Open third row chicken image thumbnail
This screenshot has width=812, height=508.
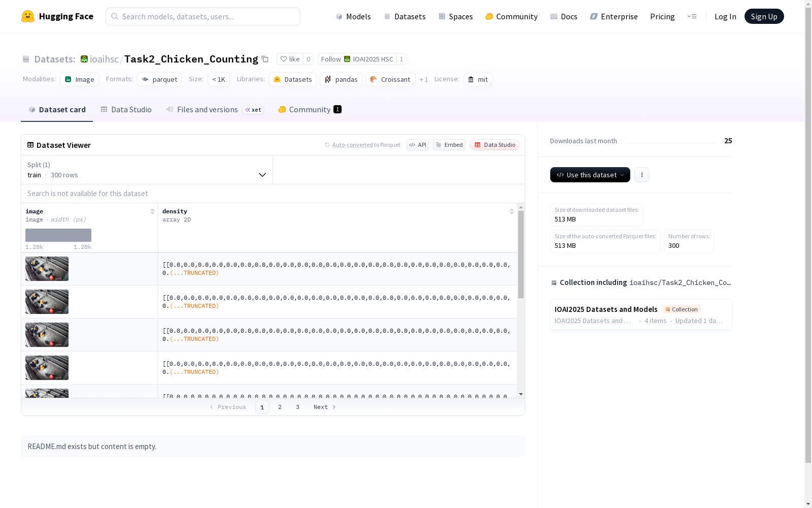point(47,335)
